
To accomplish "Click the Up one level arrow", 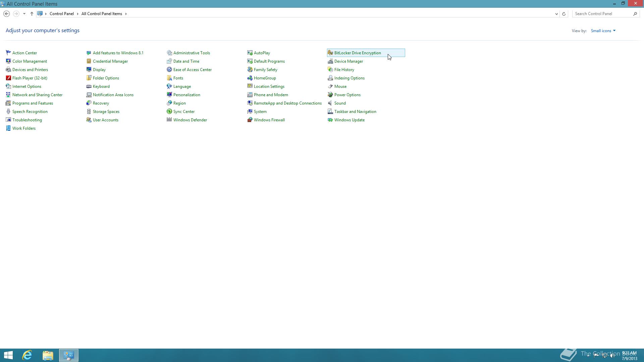I will pyautogui.click(x=32, y=14).
